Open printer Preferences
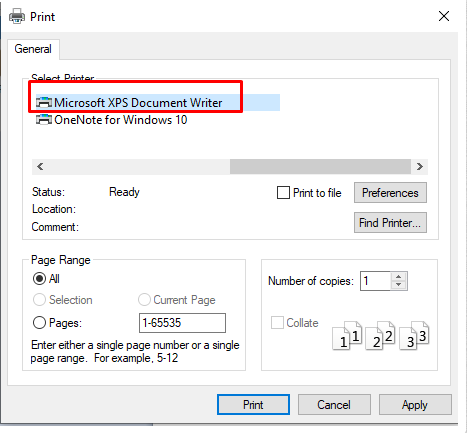The image size is (467, 433). point(390,193)
